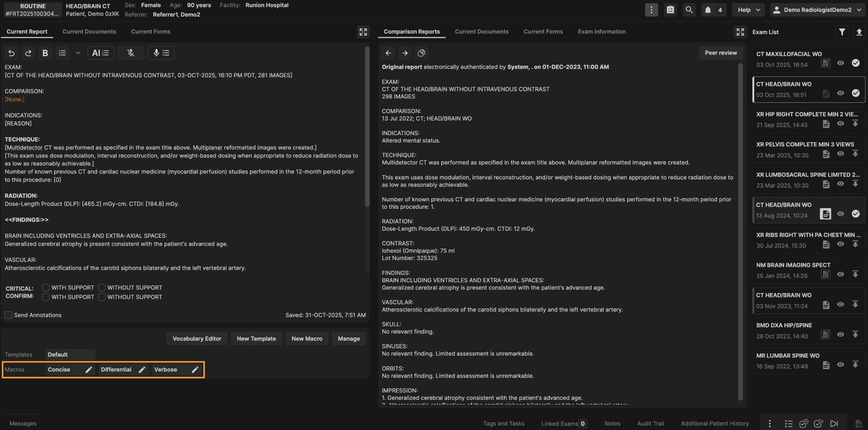Click the Peer review button

720,53
